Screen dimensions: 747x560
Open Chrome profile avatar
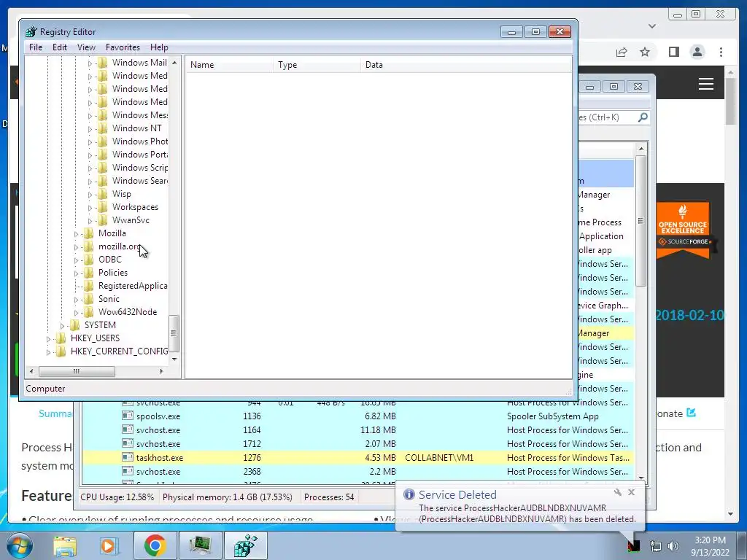click(697, 52)
